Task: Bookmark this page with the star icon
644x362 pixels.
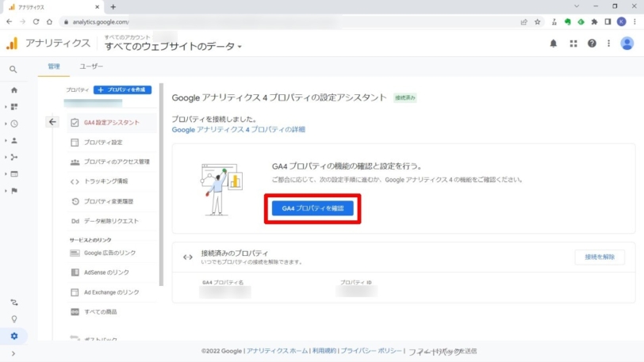Action: pos(537,22)
